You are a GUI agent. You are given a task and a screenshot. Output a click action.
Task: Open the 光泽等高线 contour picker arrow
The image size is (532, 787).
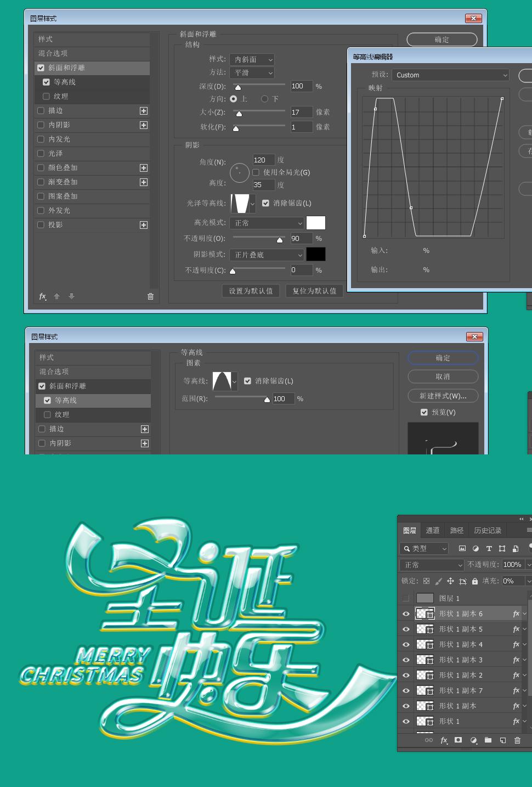(252, 204)
